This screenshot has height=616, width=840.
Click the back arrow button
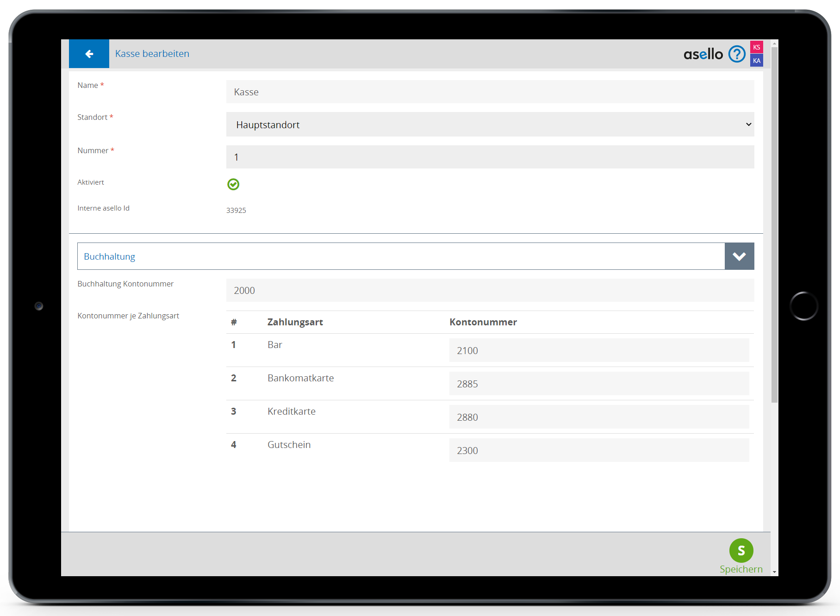[89, 54]
